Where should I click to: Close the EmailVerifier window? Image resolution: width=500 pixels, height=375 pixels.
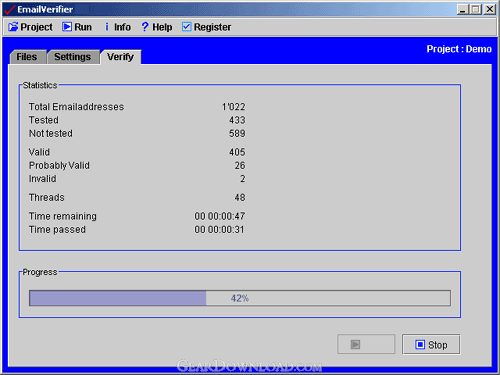pos(490,9)
